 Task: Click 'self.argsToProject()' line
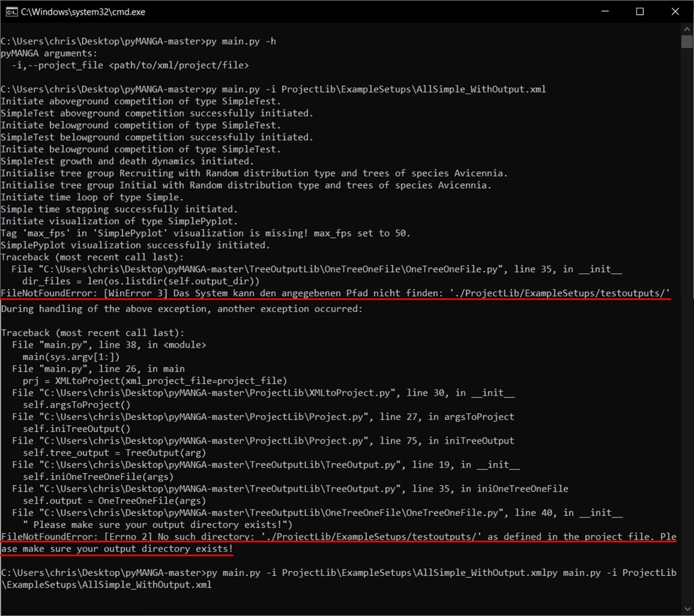77,405
